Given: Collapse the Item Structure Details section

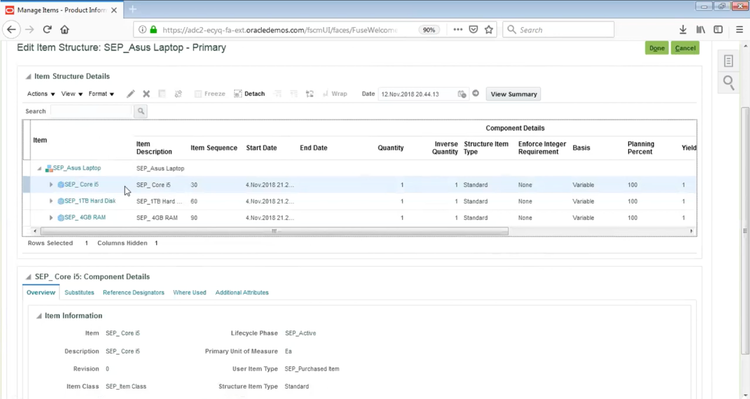Looking at the screenshot, I should (28, 77).
